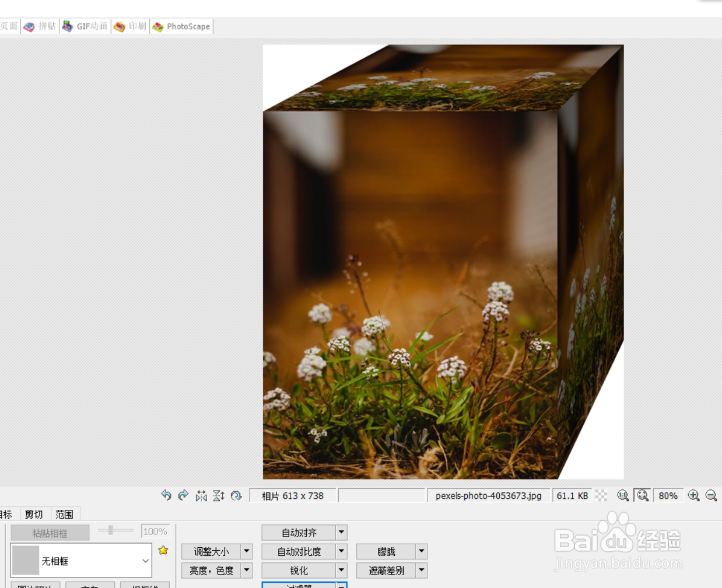Viewport: 722px width, 588px height.
Task: Switch to the 范围 tab
Action: [x=64, y=514]
